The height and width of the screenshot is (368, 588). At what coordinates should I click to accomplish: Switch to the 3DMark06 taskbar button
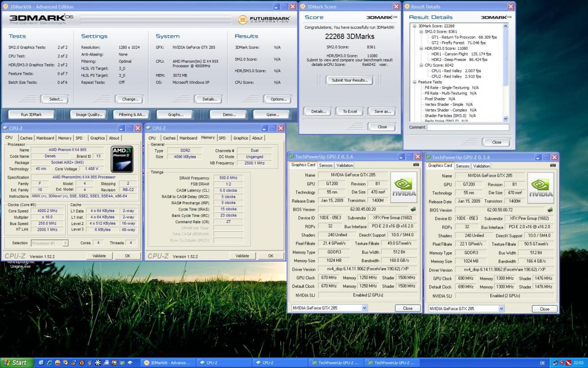(x=167, y=363)
